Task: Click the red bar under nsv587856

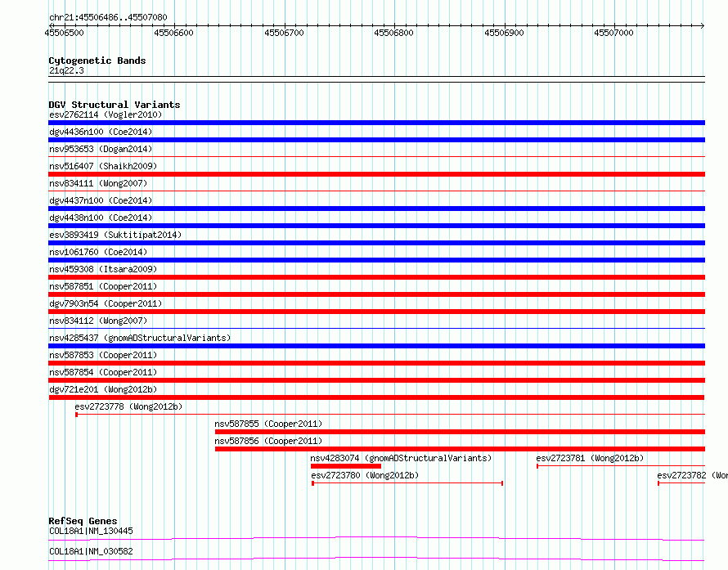Action: (460, 449)
